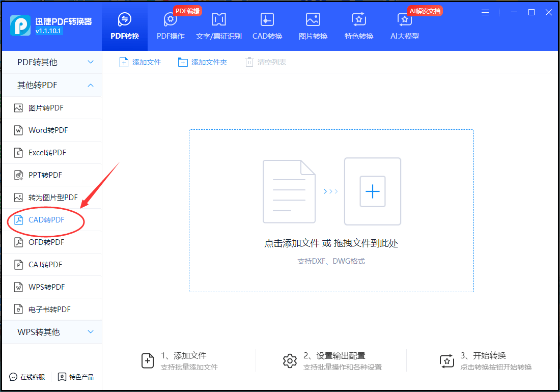560x392 pixels.
Task: Select WPS转PDF in the sidebar
Action: click(x=52, y=287)
